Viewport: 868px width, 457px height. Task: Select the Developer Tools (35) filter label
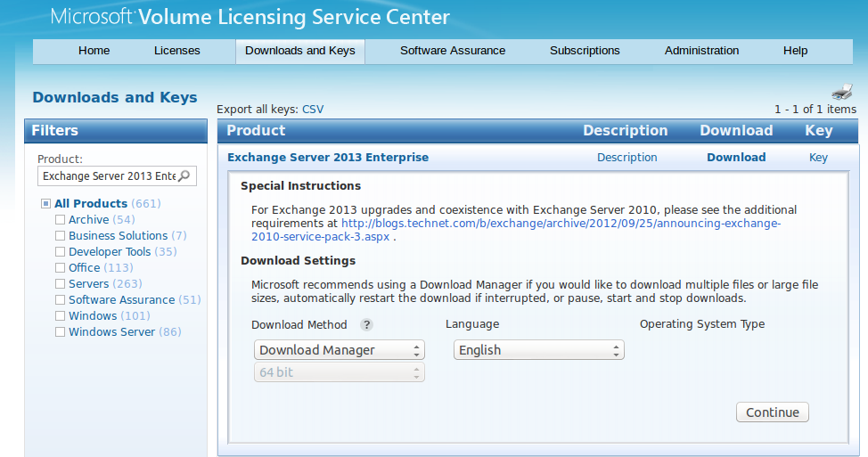pyautogui.click(x=123, y=252)
